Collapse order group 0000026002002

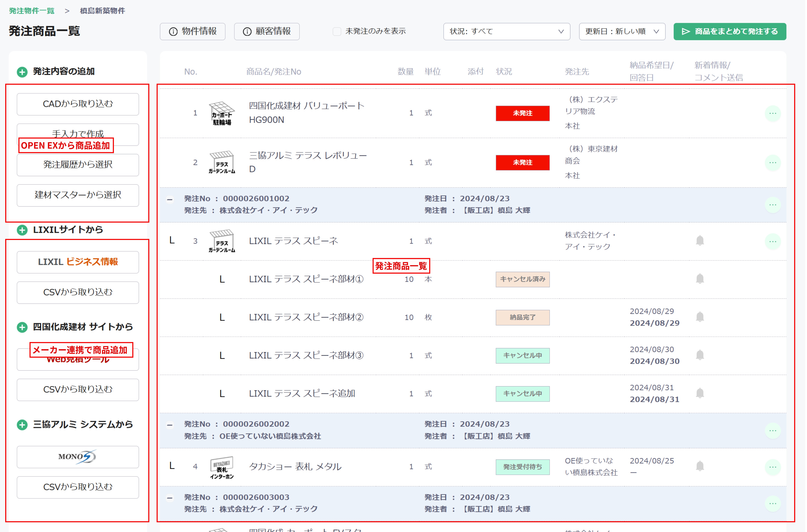click(170, 425)
